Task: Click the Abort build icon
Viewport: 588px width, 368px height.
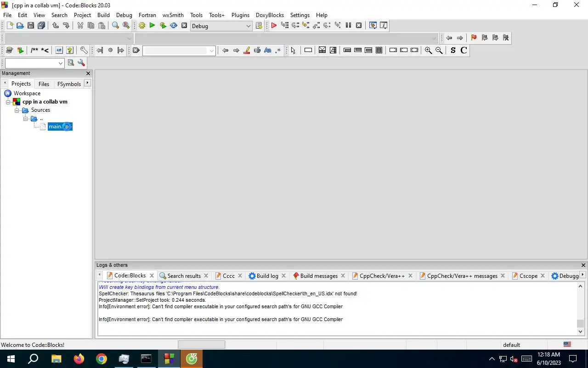Action: pyautogui.click(x=184, y=26)
